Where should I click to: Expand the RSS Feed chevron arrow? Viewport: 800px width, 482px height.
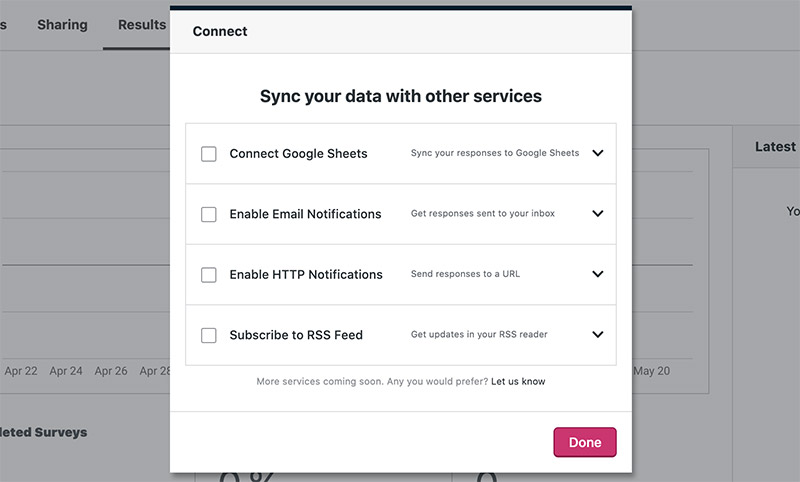click(598, 335)
